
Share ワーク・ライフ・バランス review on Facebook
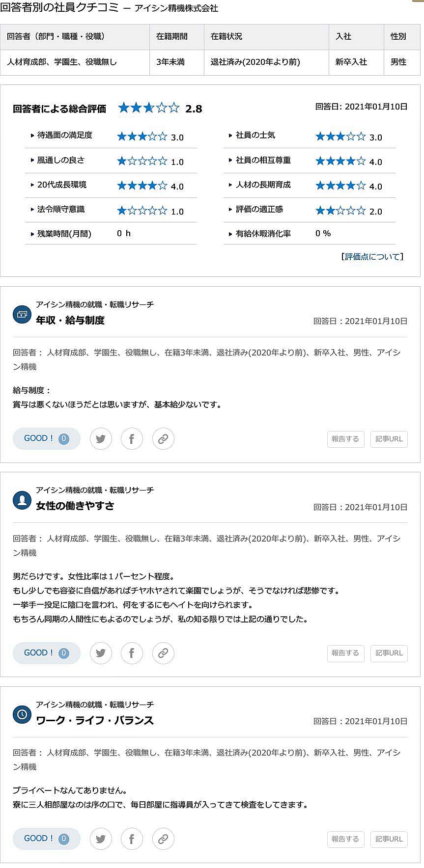point(132,839)
